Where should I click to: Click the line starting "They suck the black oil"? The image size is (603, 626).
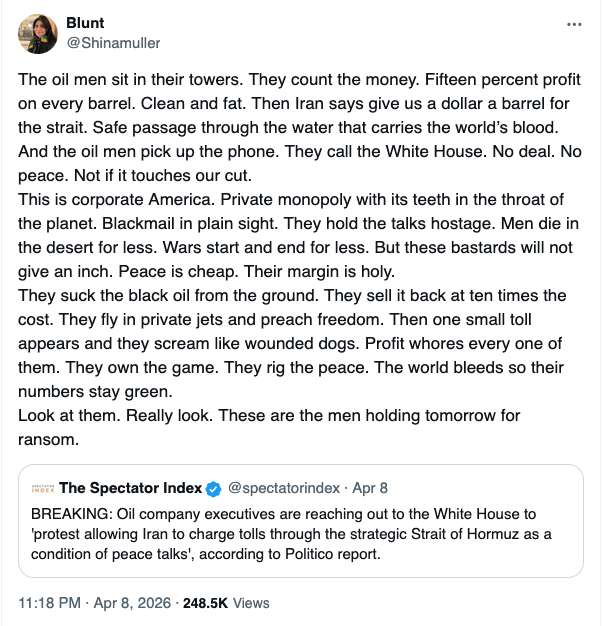click(x=140, y=295)
